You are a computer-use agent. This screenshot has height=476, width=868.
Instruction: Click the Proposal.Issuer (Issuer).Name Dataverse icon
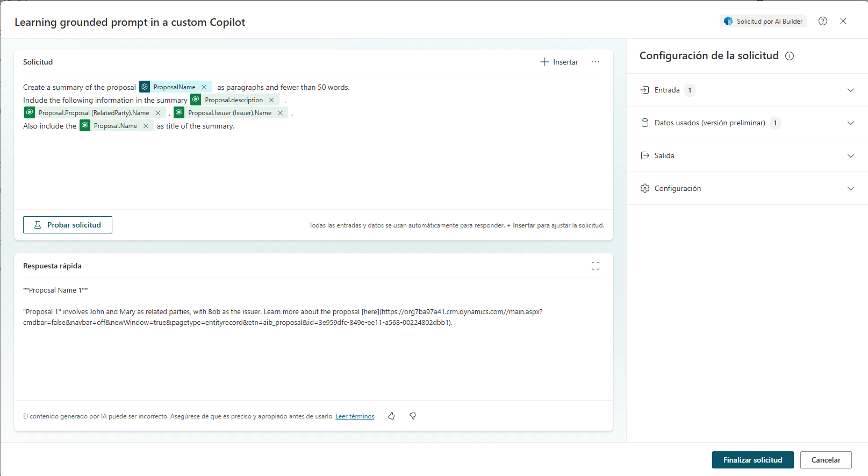(179, 112)
